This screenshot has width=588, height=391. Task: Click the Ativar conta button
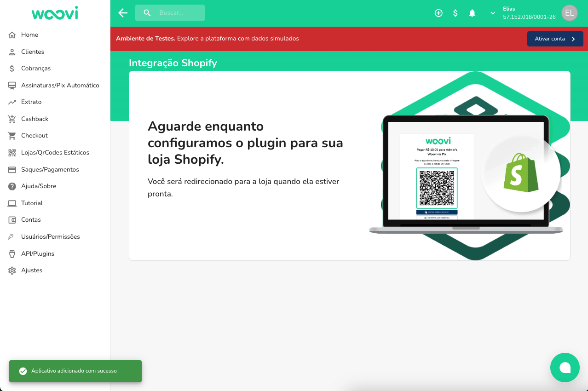click(555, 39)
